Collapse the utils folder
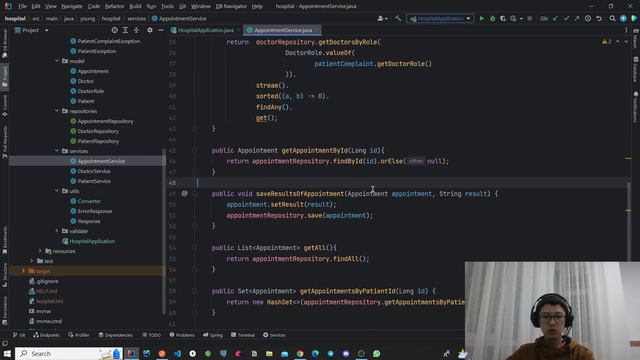Screen dimensions: 640x360 [57, 191]
